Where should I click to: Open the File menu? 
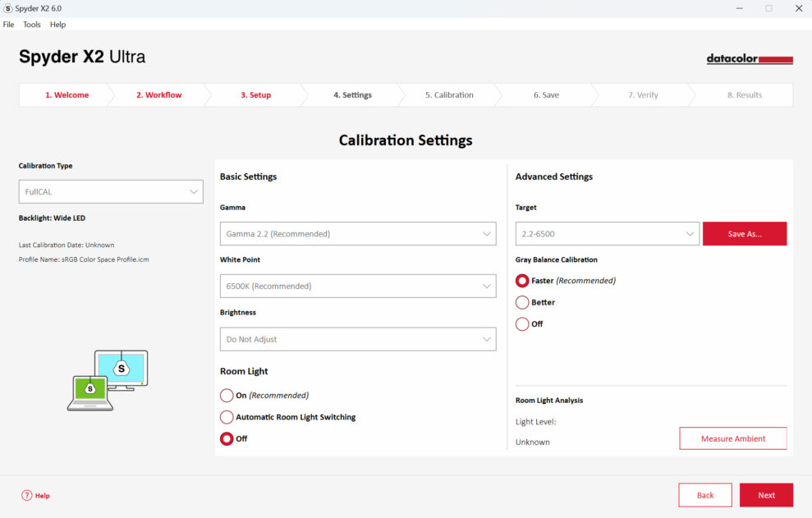[8, 25]
